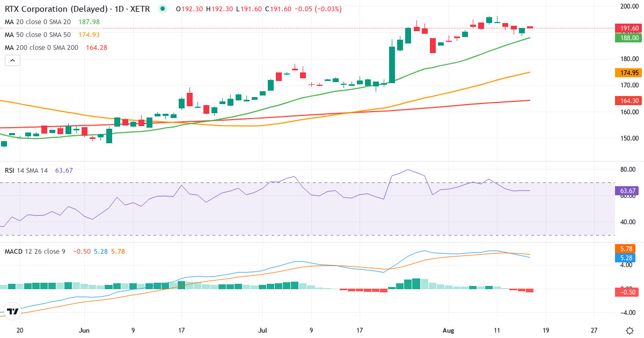Screen dimensions: 644x338
Task: Select the MA 20 indicator label
Action: [x=38, y=21]
